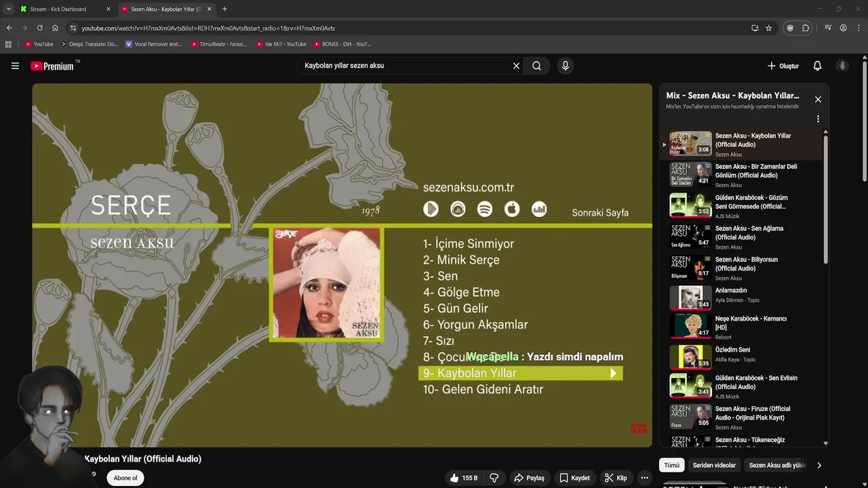Image resolution: width=868 pixels, height=488 pixels.
Task: Dislike the video with thumbs down
Action: point(494,478)
